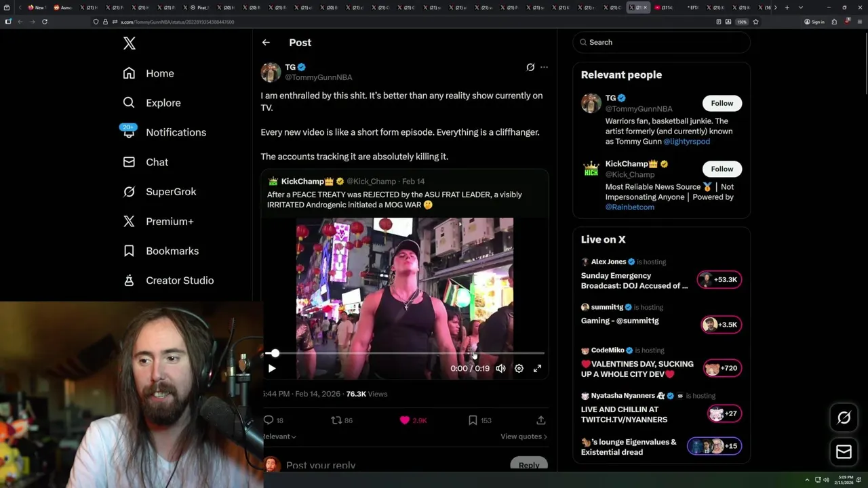
Task: Click +15 listeners badge
Action: pyautogui.click(x=714, y=446)
